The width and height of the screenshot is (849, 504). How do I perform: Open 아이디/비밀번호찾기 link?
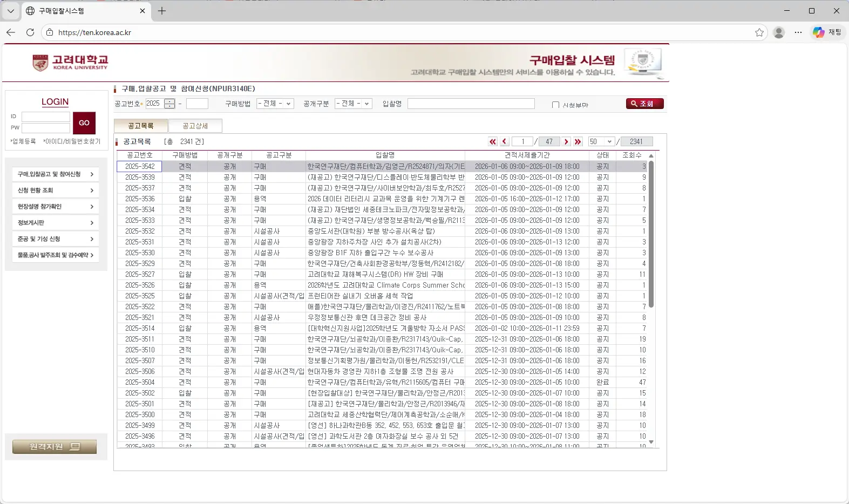click(72, 141)
